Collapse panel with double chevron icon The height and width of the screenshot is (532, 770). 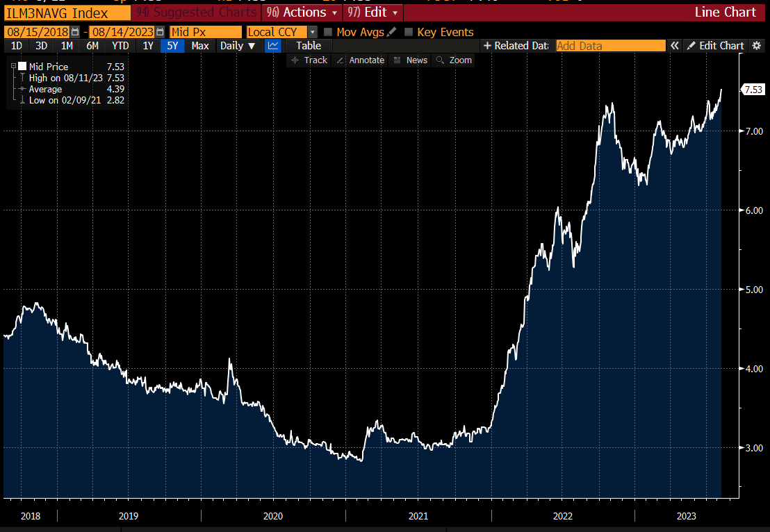(x=675, y=46)
